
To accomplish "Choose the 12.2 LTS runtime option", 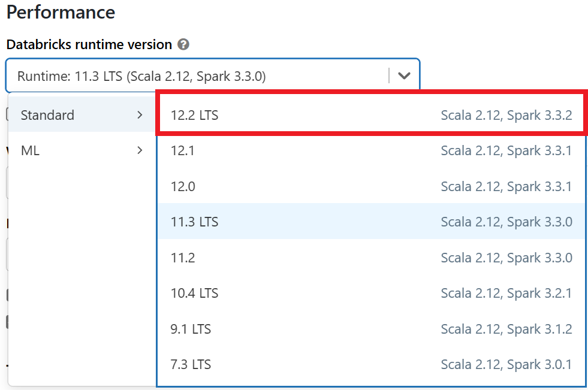I will 194,115.
